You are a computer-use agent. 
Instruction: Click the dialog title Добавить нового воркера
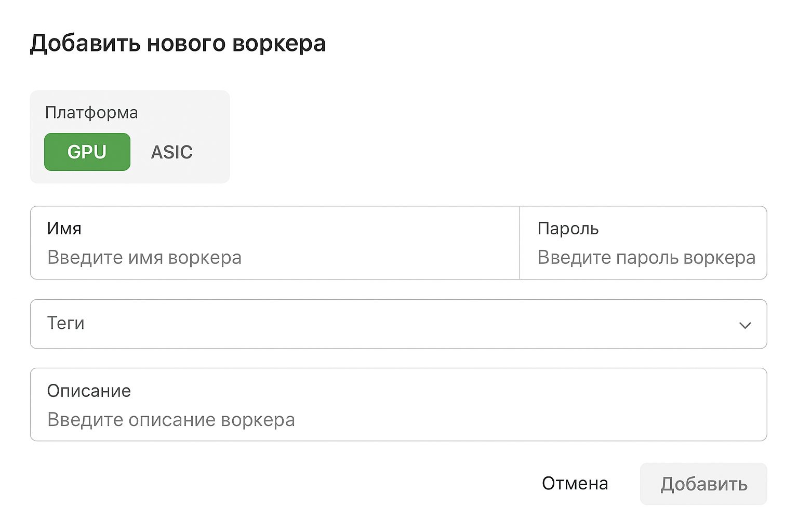[179, 44]
